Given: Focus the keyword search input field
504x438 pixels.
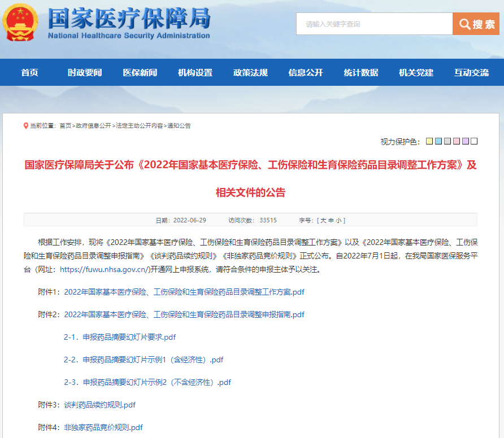Looking at the screenshot, I should click(x=374, y=24).
